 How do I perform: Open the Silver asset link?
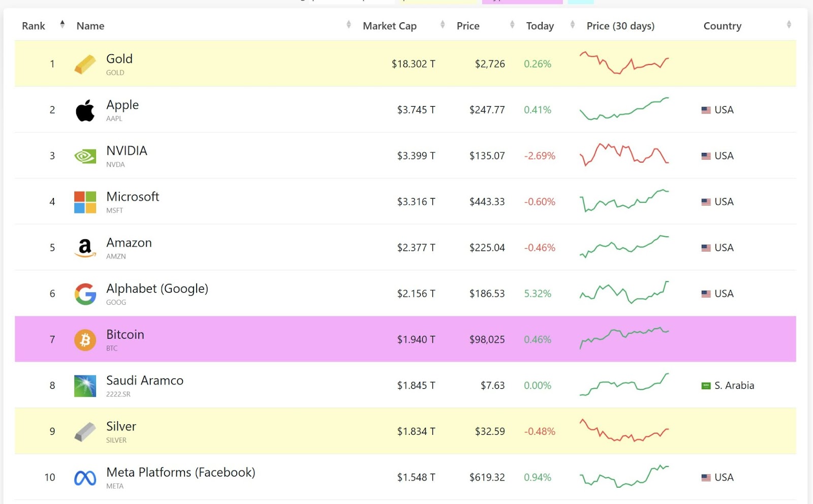[x=121, y=426]
